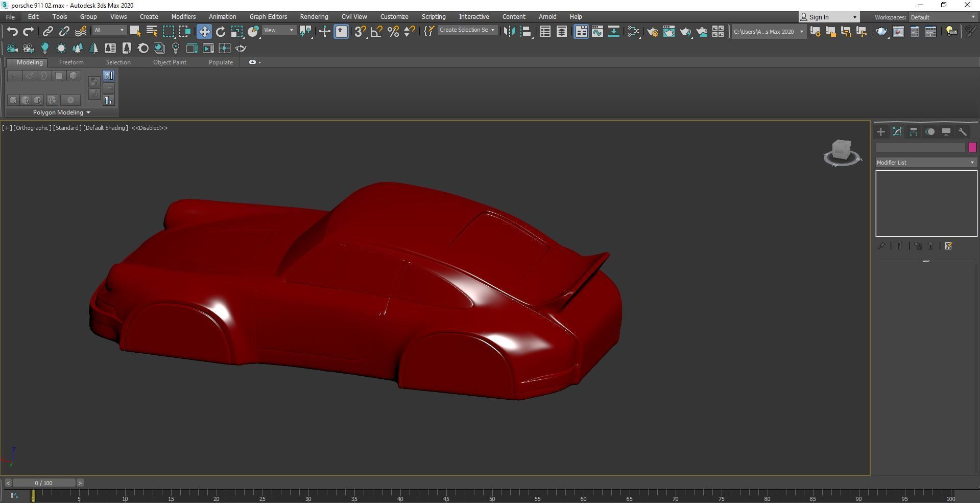Go to next frame on time slider
Screen dimensions: 980x503
point(80,483)
